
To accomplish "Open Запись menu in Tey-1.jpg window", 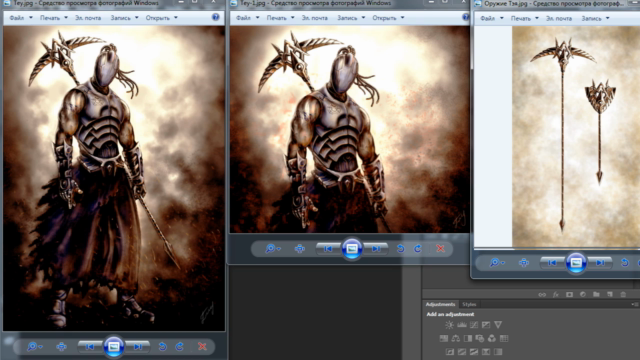I will coord(351,18).
